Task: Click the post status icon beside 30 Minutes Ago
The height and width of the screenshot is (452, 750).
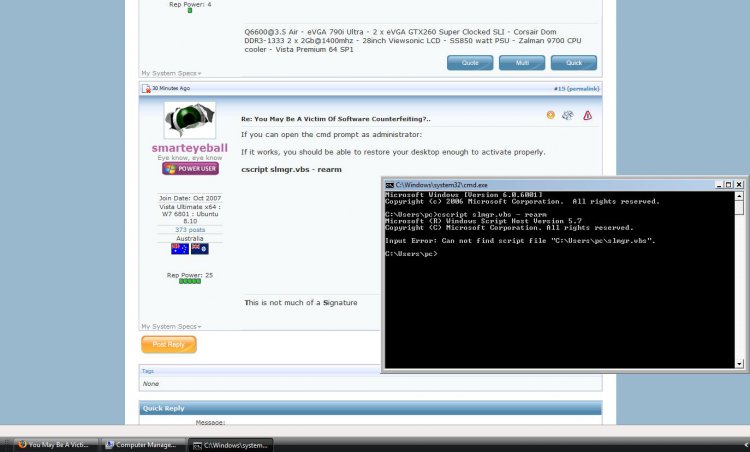Action: coord(146,89)
